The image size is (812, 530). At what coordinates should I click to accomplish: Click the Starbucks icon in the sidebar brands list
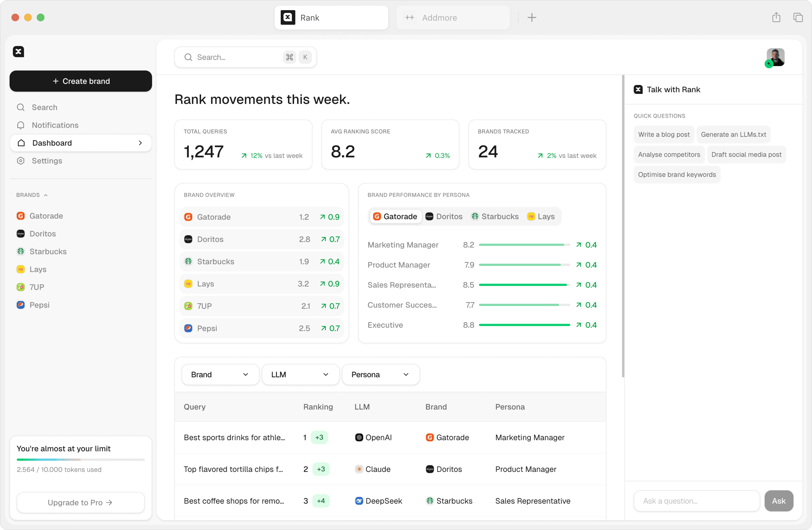coord(21,251)
